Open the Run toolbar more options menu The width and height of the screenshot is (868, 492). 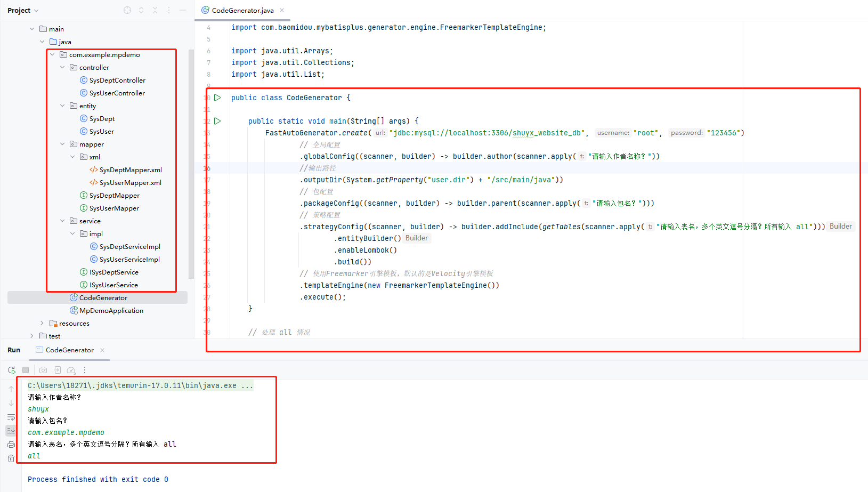(85, 370)
